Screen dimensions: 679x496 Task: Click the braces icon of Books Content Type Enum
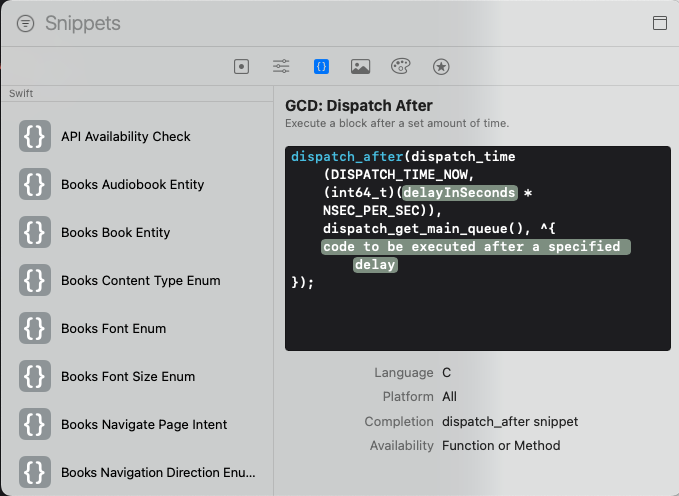[x=35, y=280]
